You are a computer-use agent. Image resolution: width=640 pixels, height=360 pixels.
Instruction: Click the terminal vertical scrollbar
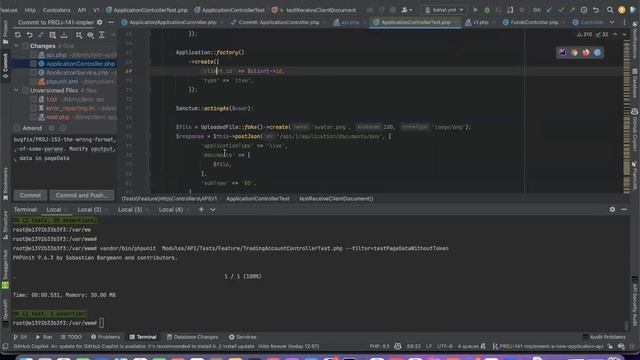pos(627,325)
